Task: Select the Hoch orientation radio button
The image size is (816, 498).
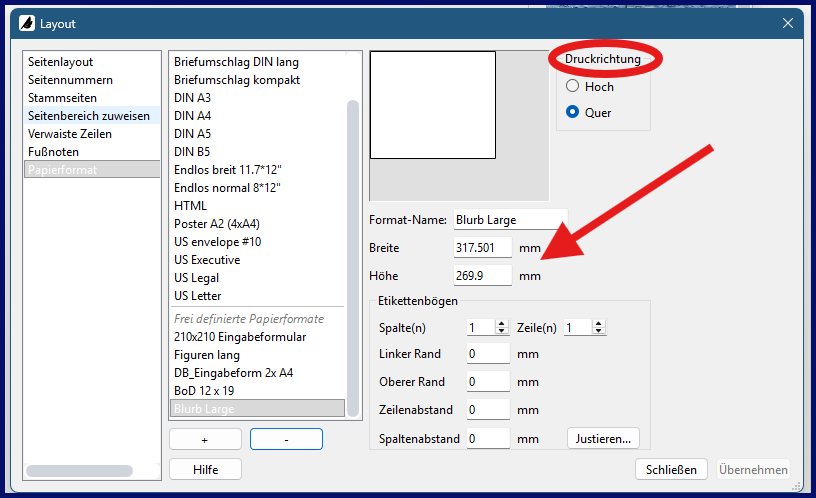Action: (x=572, y=87)
